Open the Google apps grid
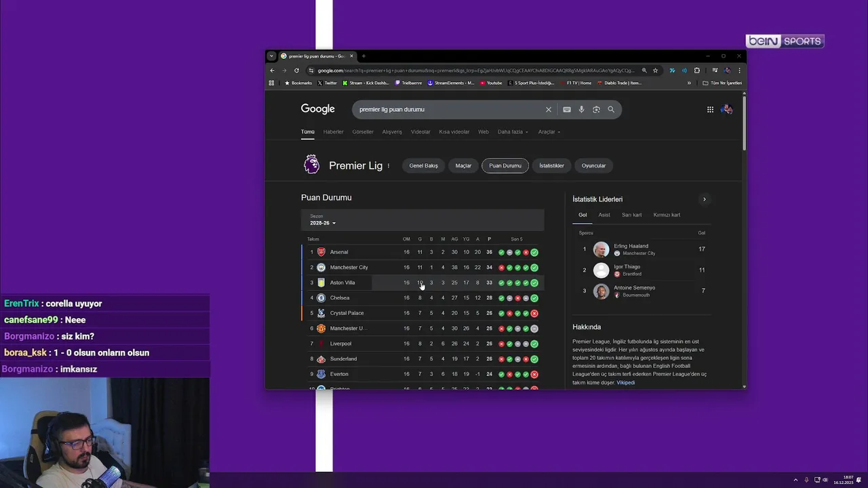Screen dimensions: 868x488 pos(710,109)
